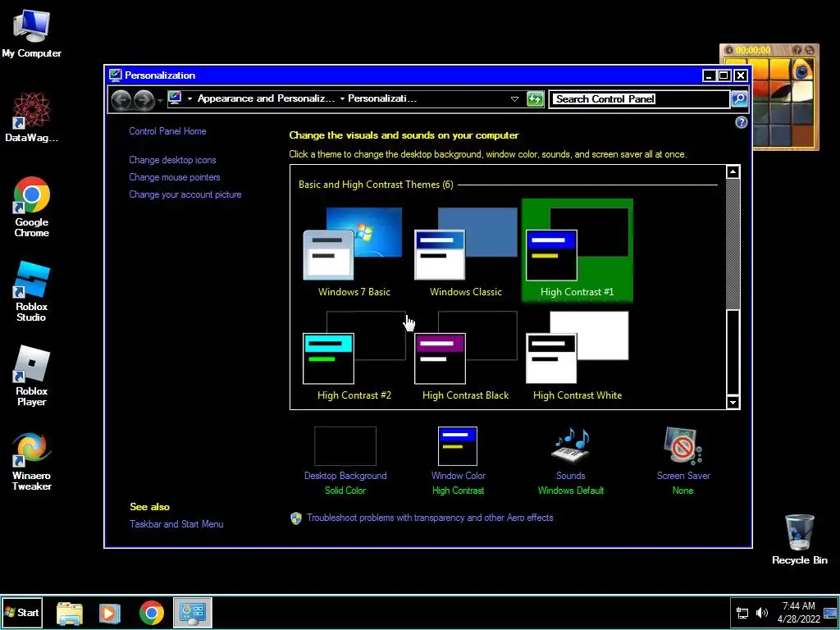Click the Personalization address bar icon

(176, 98)
